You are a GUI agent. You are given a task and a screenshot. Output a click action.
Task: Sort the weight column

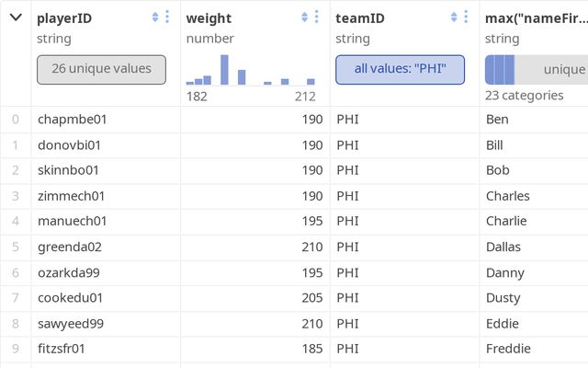coord(304,17)
